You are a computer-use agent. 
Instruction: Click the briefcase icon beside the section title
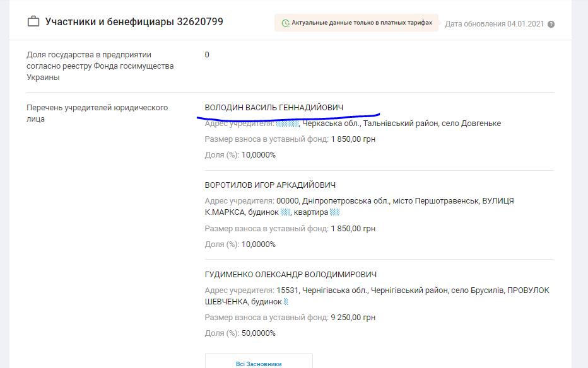(33, 22)
